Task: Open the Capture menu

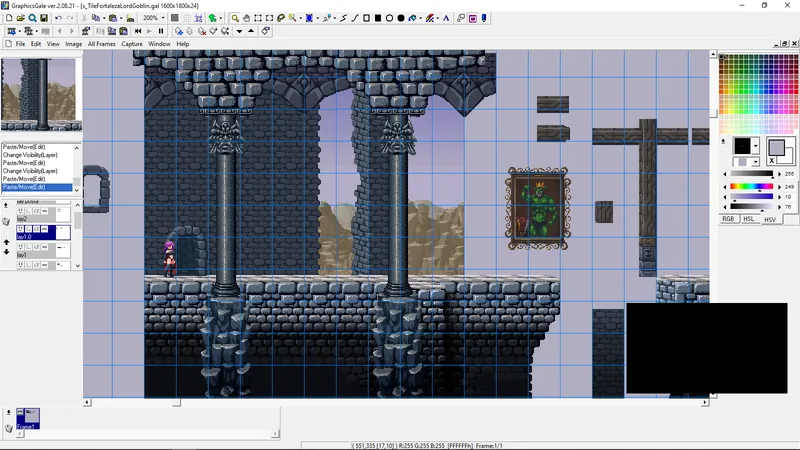Action: [x=132, y=44]
